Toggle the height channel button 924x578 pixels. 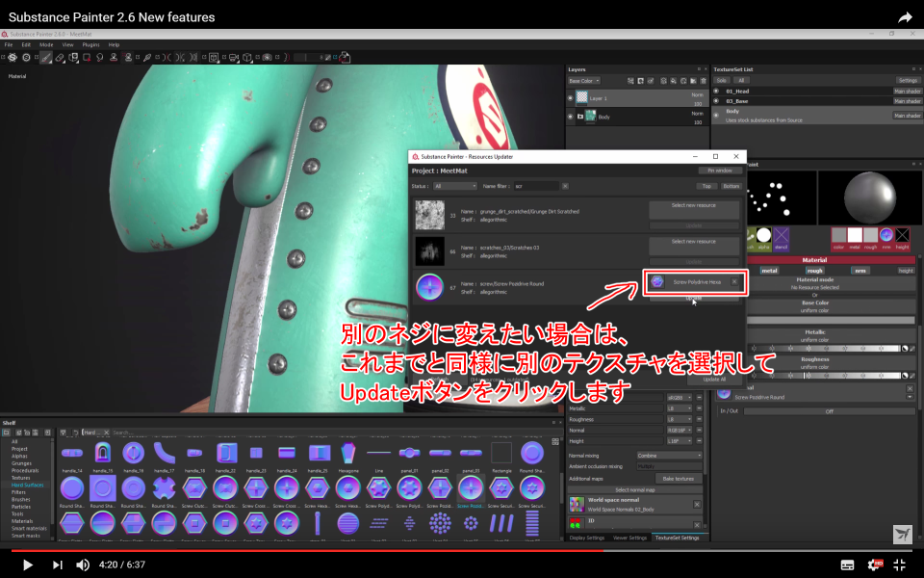[x=906, y=270]
